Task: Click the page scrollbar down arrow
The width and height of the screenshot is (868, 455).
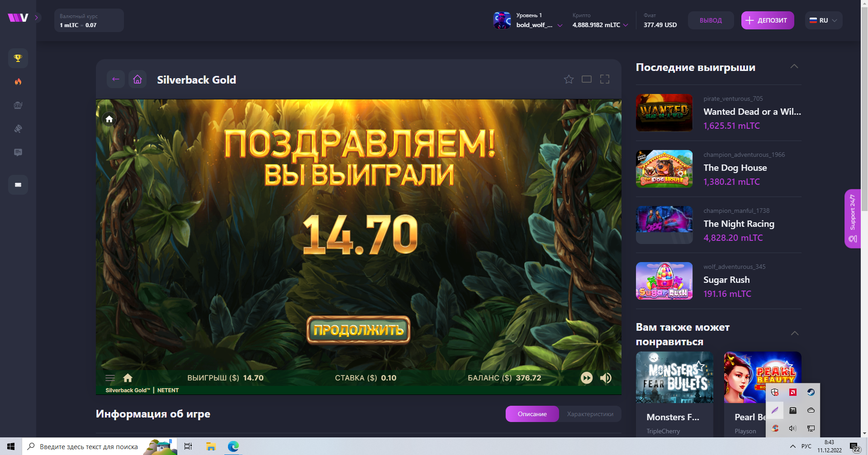Action: 864,433
